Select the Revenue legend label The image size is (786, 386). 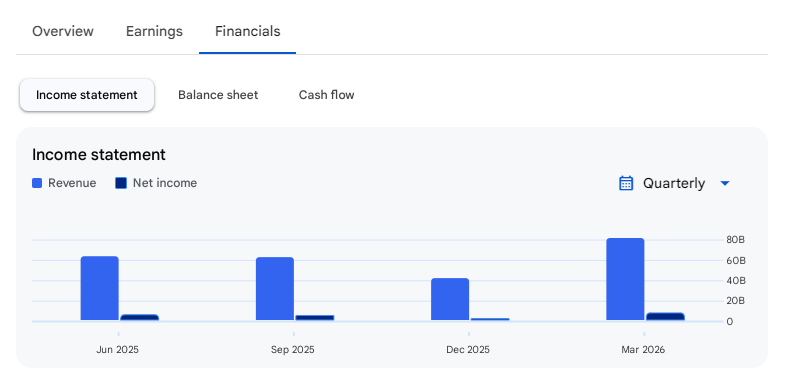pyautogui.click(x=72, y=183)
